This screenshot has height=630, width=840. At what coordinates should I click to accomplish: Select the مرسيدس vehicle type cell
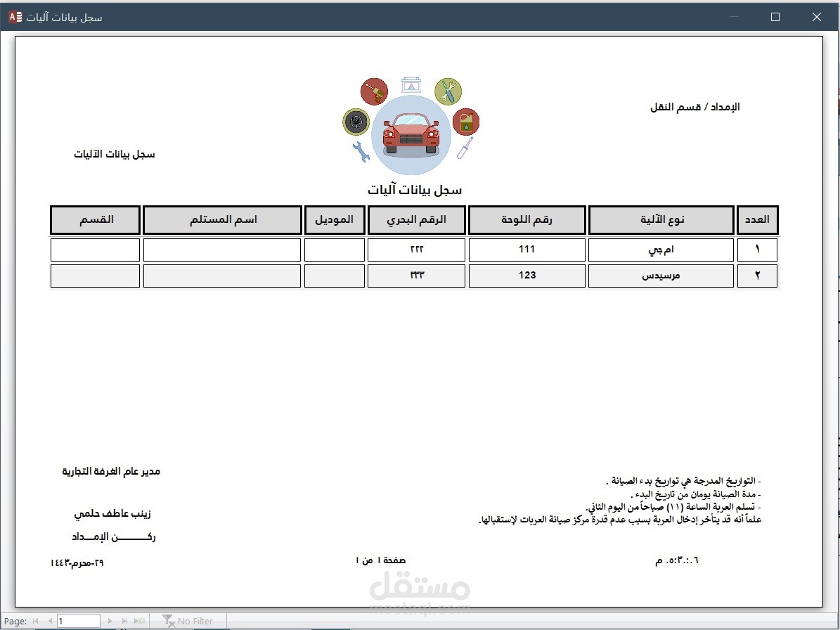pyautogui.click(x=661, y=276)
